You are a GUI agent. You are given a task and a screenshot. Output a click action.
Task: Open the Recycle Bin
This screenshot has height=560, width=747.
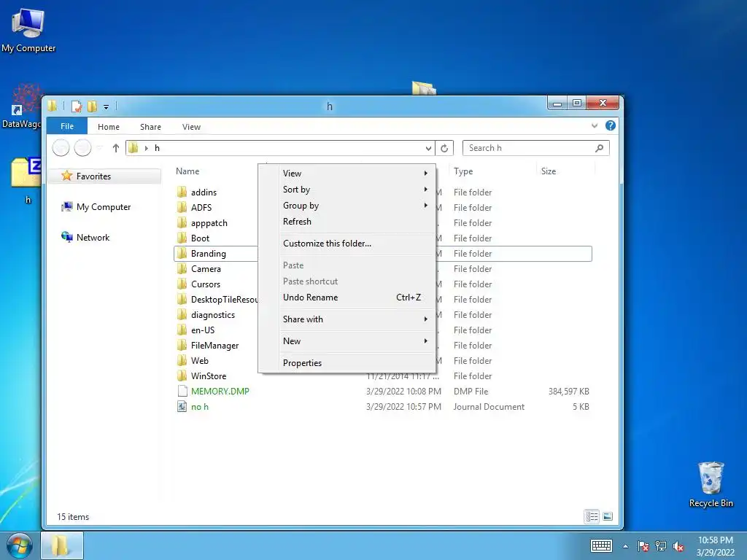pyautogui.click(x=711, y=484)
